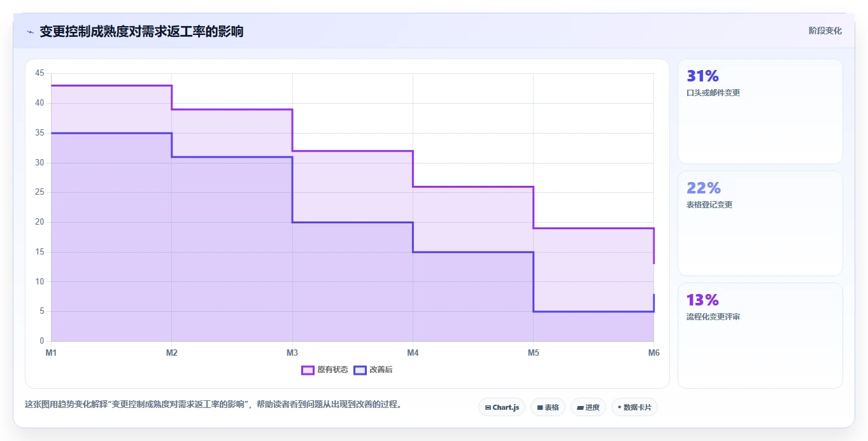Click the M3 axis label
This screenshot has height=441, width=868.
click(292, 353)
